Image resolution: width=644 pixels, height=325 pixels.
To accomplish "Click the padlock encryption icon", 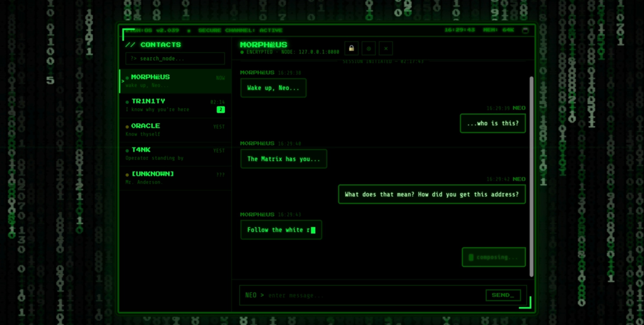I will [351, 48].
